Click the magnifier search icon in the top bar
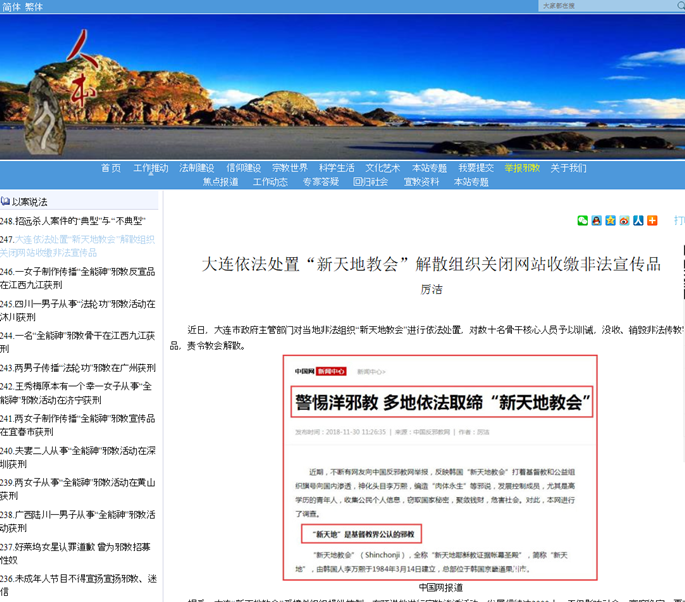This screenshot has height=602, width=685. point(681,6)
